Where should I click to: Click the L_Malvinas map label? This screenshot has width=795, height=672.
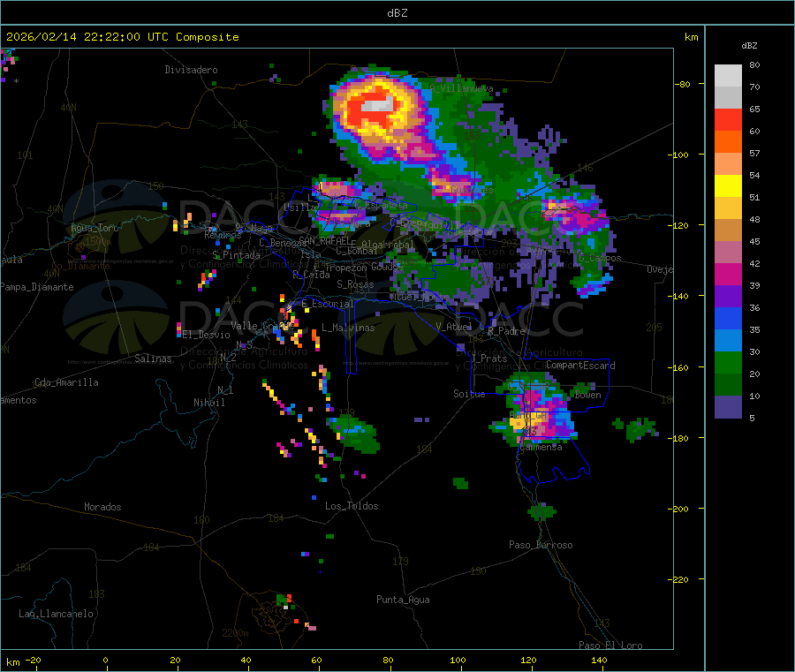[x=348, y=328]
